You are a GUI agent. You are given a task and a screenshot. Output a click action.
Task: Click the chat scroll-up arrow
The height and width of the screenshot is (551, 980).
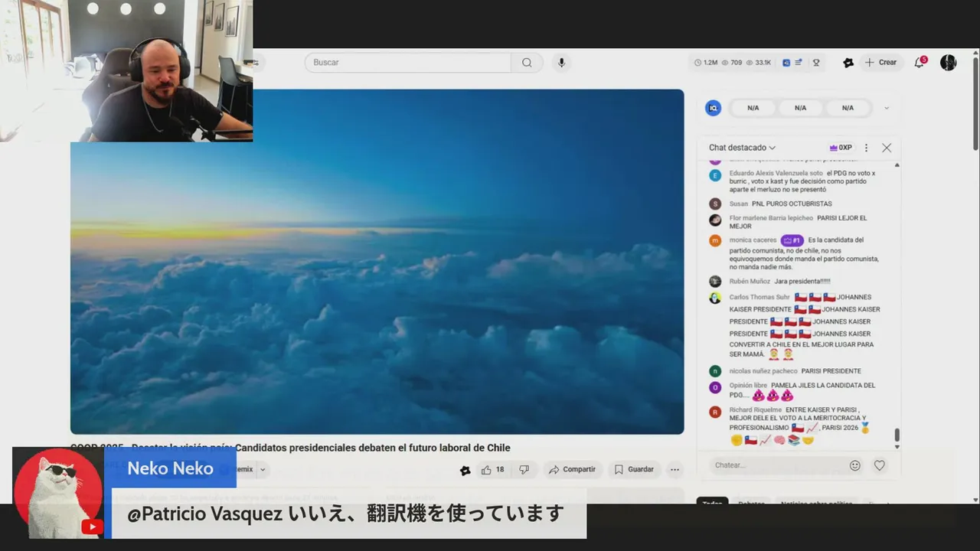pyautogui.click(x=897, y=165)
